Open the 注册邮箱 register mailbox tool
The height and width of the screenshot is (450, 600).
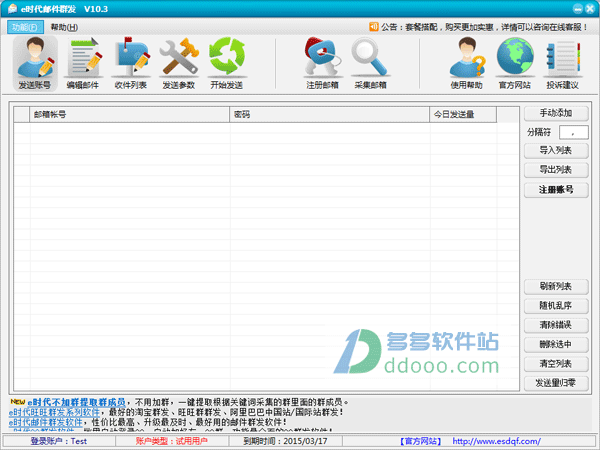click(x=322, y=64)
